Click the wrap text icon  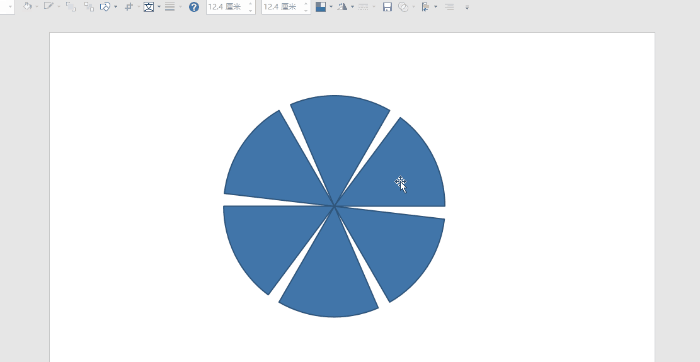149,7
